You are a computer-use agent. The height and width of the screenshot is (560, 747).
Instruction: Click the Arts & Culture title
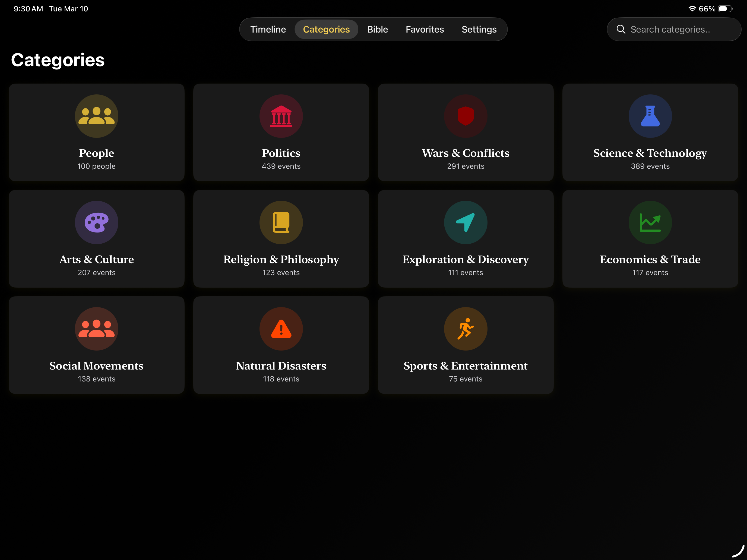(x=97, y=259)
